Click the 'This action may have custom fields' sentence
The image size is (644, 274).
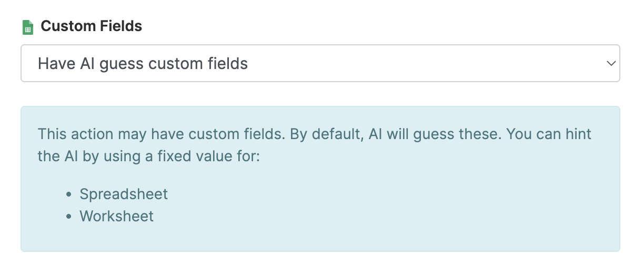click(162, 134)
